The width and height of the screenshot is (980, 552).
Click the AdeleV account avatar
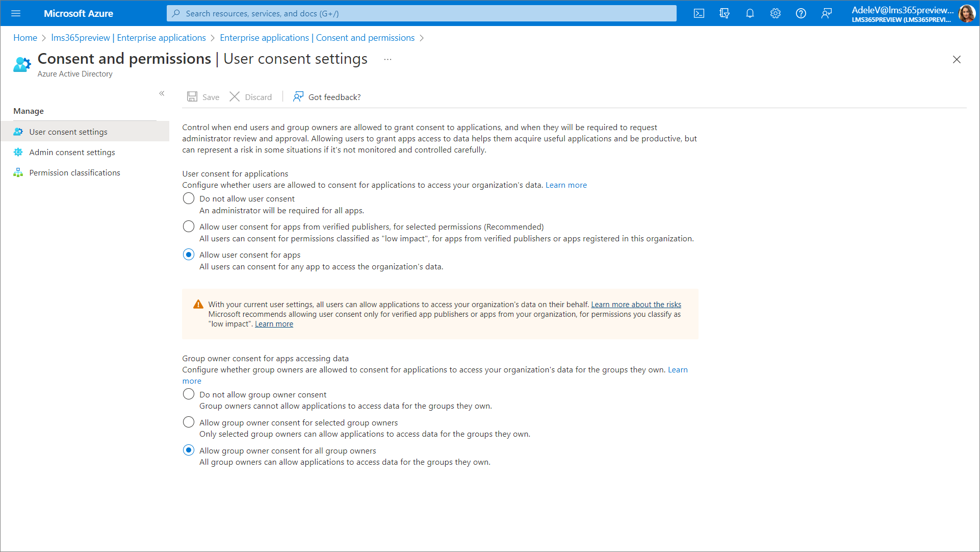point(966,14)
